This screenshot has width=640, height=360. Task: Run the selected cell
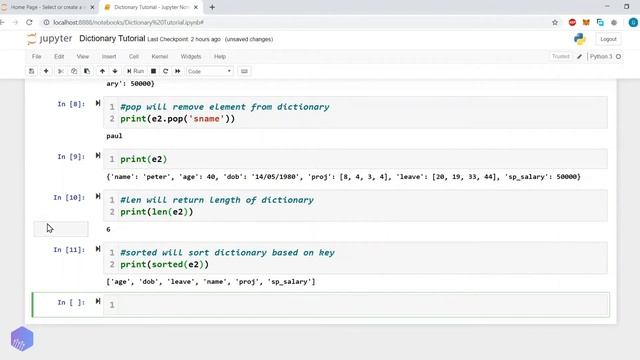[135, 71]
